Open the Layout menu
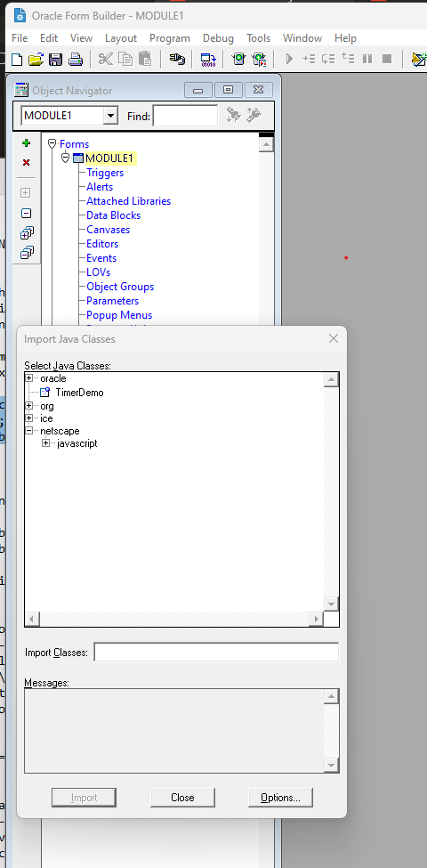 121,38
